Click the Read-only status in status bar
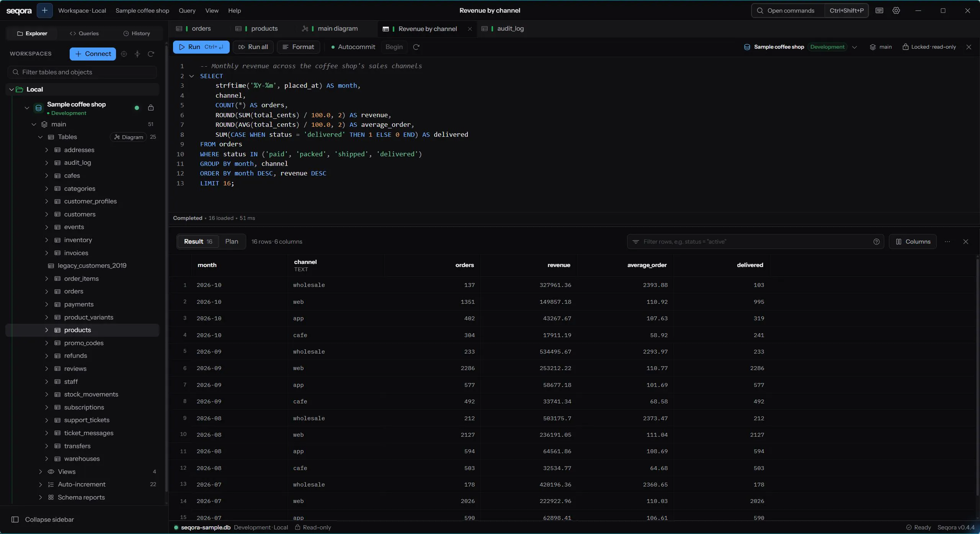The height and width of the screenshot is (534, 980). pos(313,527)
